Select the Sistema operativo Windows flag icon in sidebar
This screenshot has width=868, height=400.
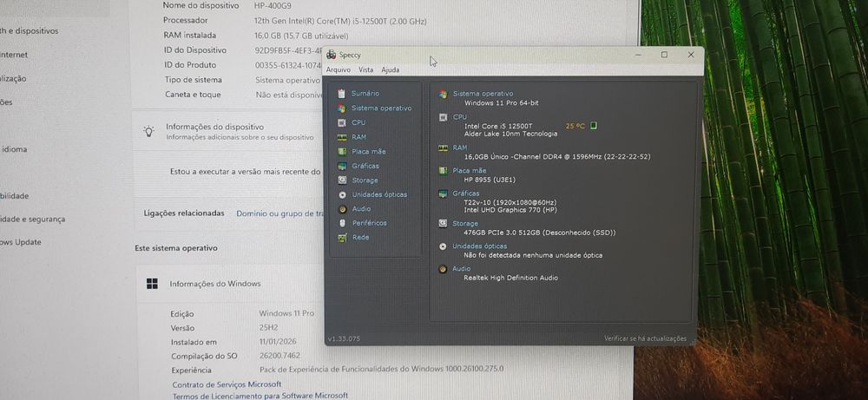[x=341, y=108]
